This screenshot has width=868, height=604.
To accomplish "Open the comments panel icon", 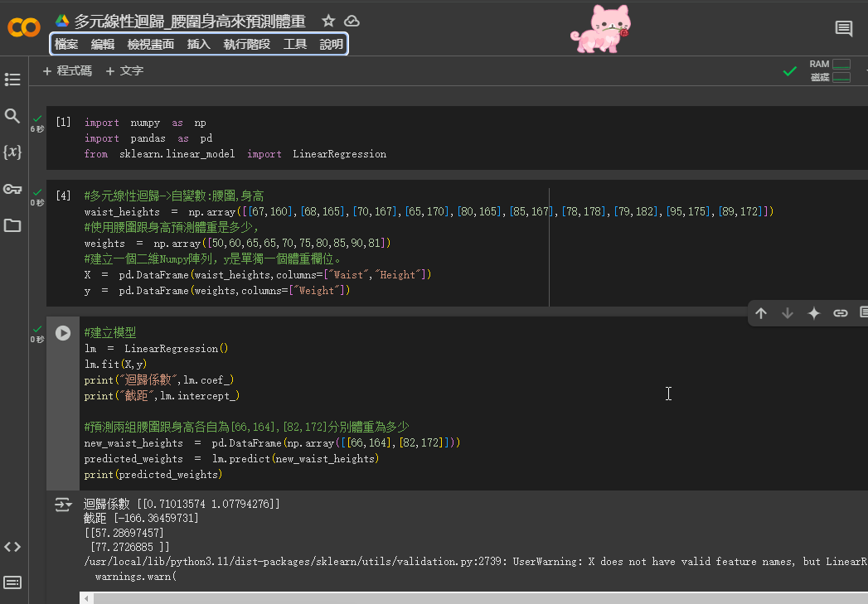I will 844,28.
